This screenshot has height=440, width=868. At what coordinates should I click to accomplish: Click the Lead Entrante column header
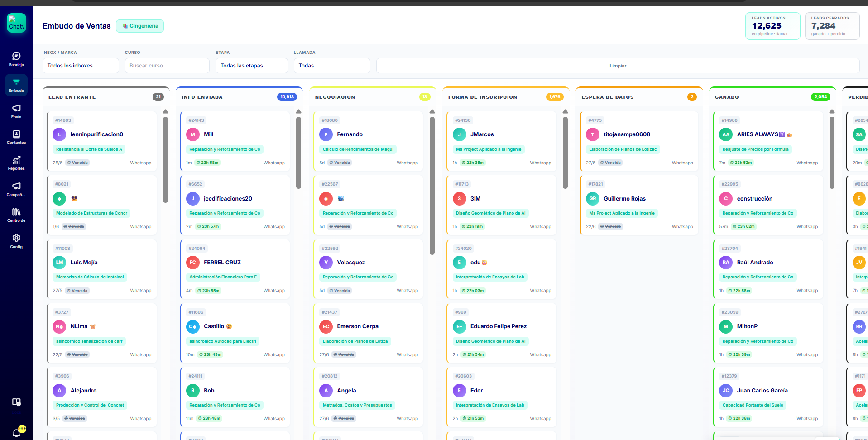coord(106,97)
